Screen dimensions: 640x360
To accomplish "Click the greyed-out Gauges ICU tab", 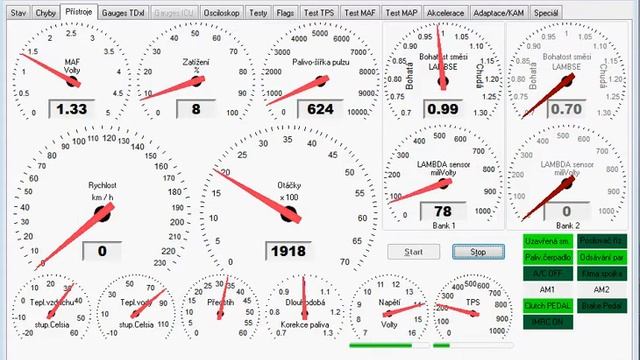I will 174,13.
